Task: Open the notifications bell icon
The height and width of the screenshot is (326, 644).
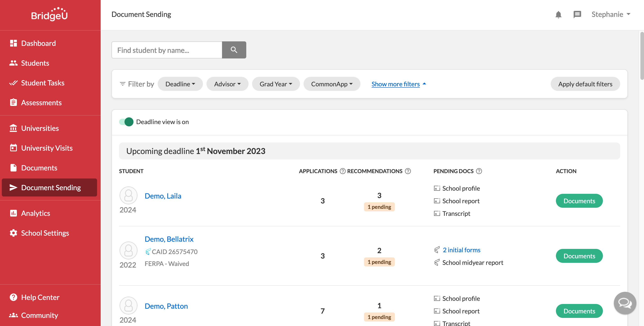Action: 558,15
